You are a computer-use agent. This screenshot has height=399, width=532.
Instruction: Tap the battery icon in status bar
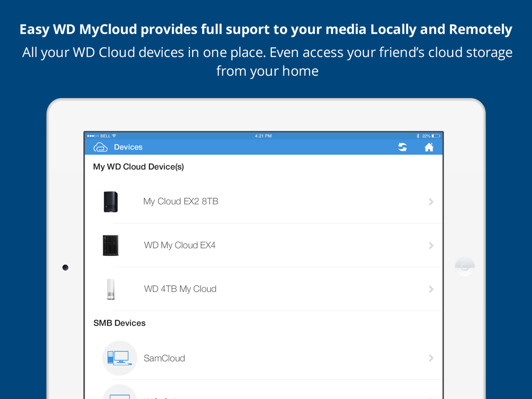point(436,136)
